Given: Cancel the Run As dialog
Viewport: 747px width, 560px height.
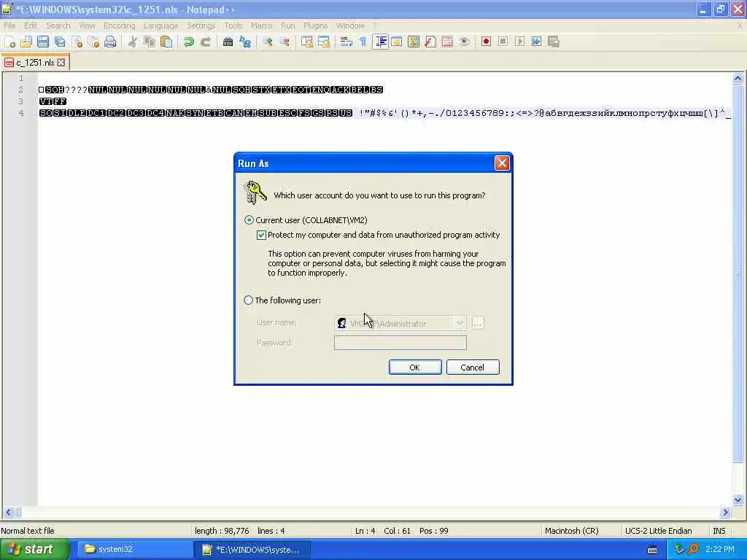Looking at the screenshot, I should pos(473,367).
